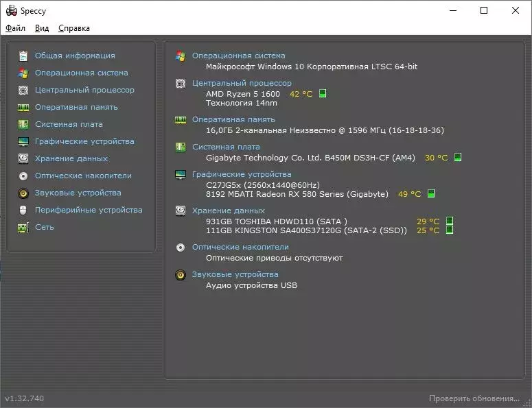Click the clipboard icon beside Общая информация
This screenshot has width=532, height=408.
click(23, 56)
